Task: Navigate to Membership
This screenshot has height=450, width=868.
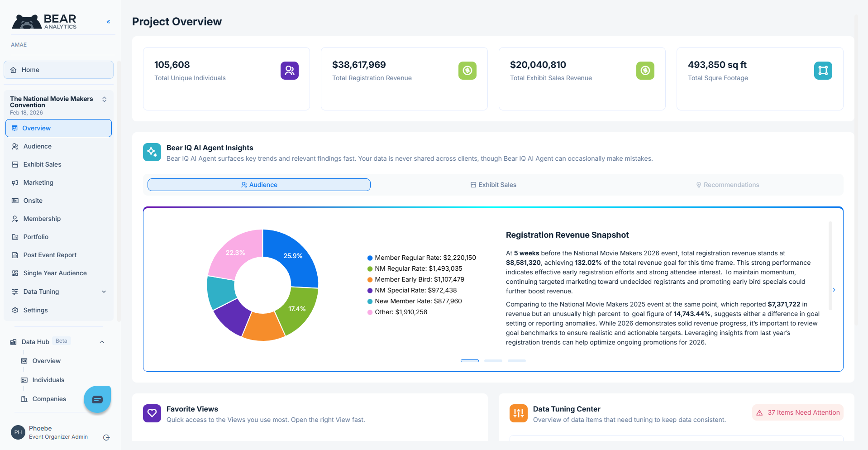Action: click(x=58, y=219)
